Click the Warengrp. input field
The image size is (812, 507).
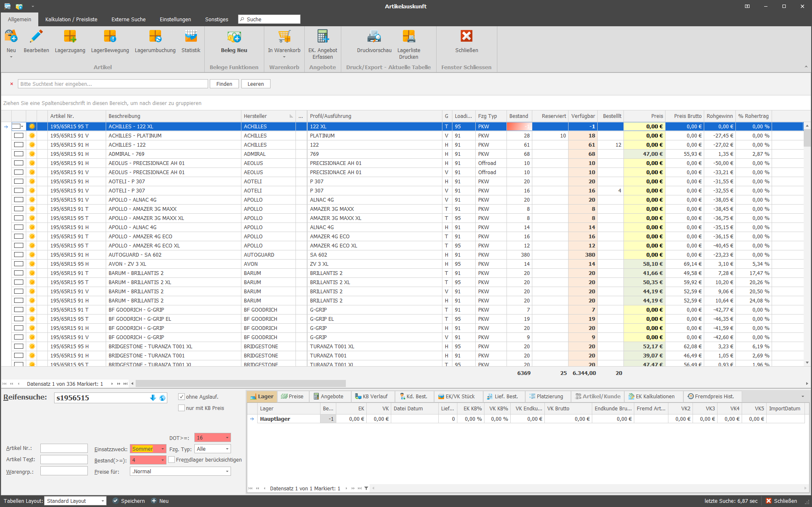pos(64,471)
